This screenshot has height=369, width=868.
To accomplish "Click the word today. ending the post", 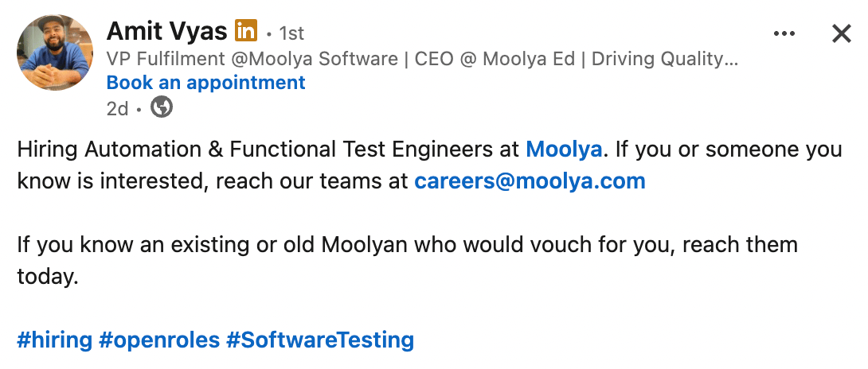I will [48, 276].
